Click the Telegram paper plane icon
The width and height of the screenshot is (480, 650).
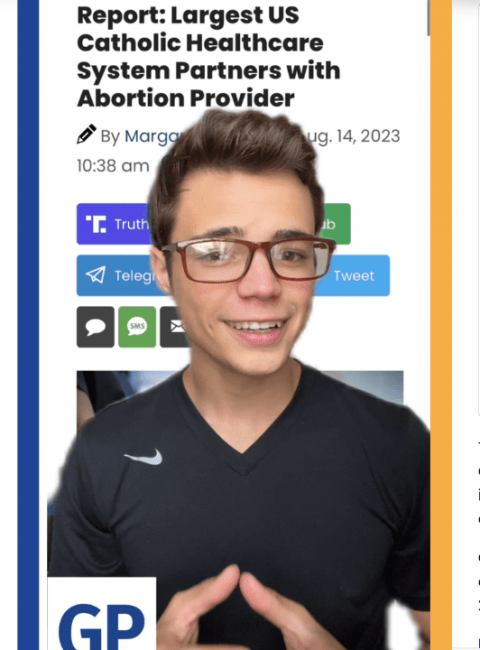95,275
